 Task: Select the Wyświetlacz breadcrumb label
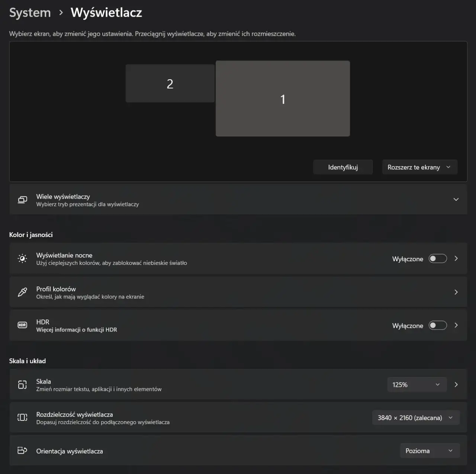[x=107, y=12]
